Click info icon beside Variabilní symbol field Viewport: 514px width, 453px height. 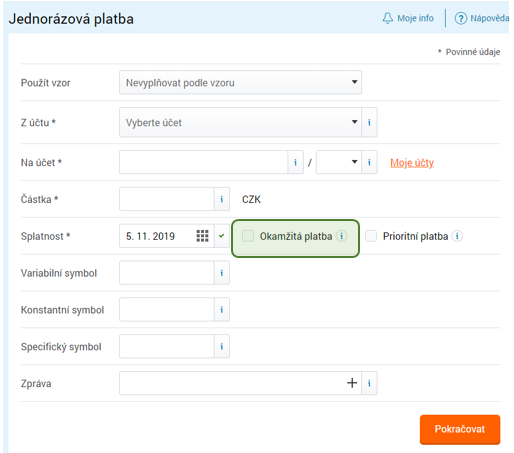coord(222,273)
